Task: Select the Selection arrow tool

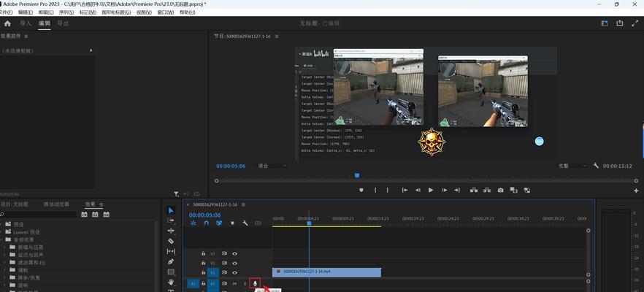Action: click(171, 211)
